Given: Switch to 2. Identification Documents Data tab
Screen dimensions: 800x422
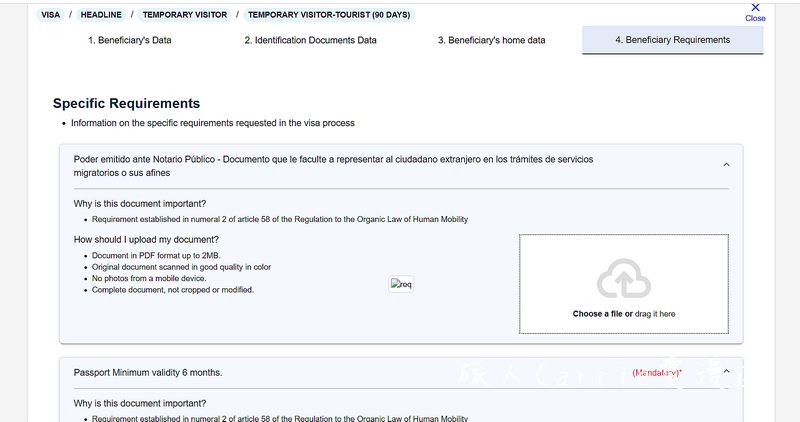Looking at the screenshot, I should (x=310, y=40).
